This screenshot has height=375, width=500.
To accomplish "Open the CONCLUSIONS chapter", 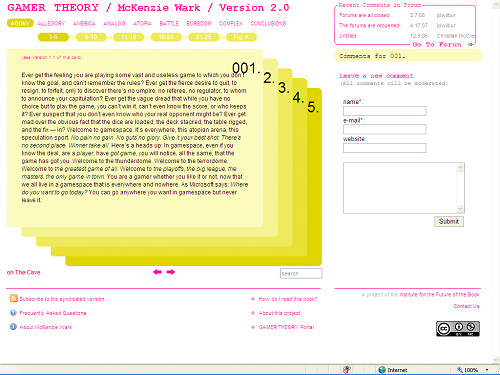I will (x=268, y=23).
